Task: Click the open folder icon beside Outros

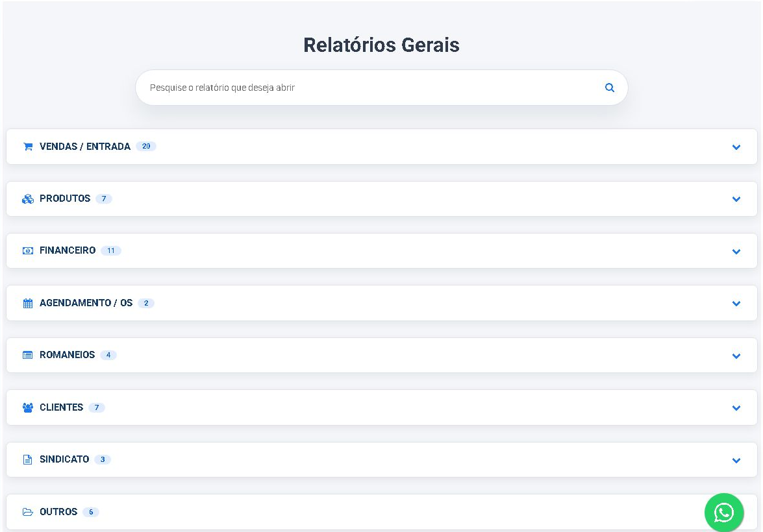Action: click(28, 512)
